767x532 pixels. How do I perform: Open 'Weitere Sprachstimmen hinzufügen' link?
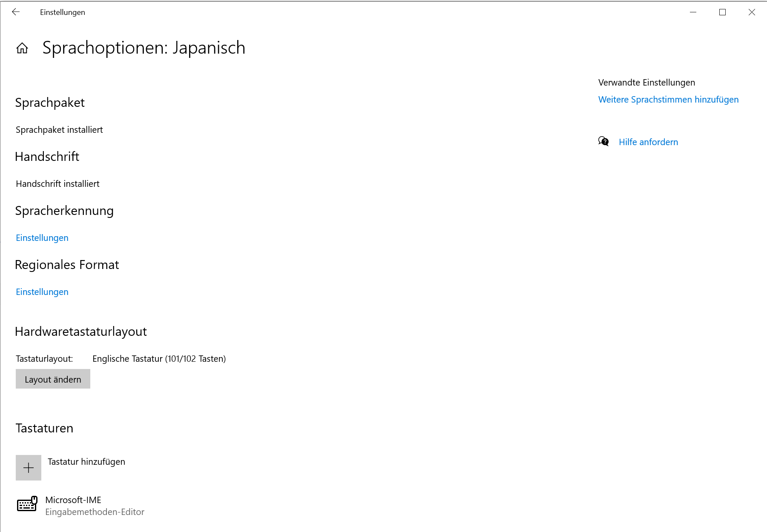[x=668, y=100]
